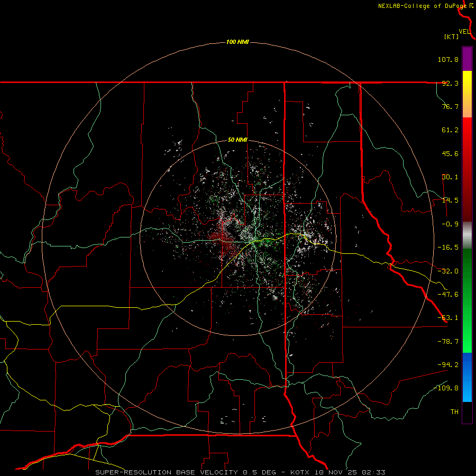The width and height of the screenshot is (476, 476).
Task: Click the -78.7 legend value
Action: pyautogui.click(x=448, y=342)
